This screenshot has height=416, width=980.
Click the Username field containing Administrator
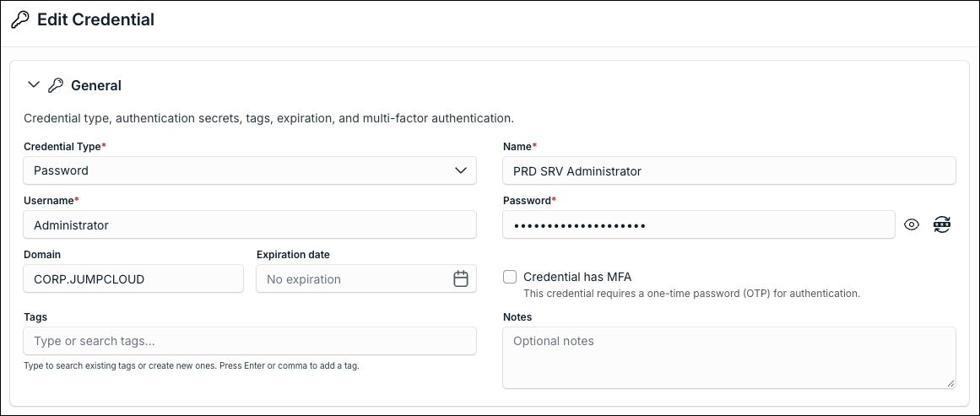250,224
